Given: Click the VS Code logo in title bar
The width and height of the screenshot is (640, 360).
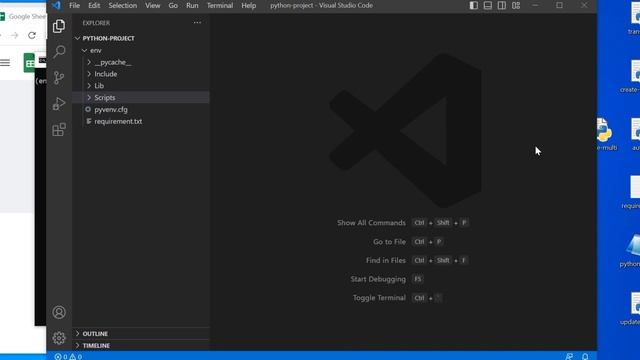Looking at the screenshot, I should click(x=56, y=5).
